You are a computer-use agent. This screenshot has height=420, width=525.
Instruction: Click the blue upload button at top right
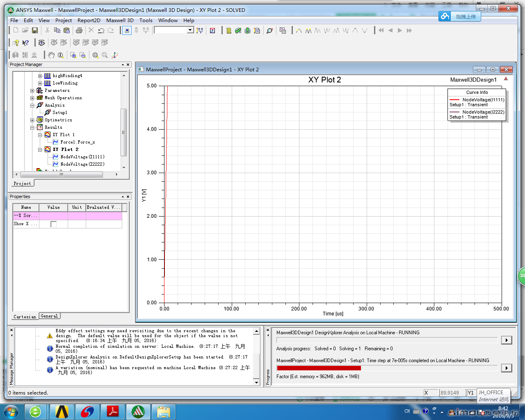point(459,16)
